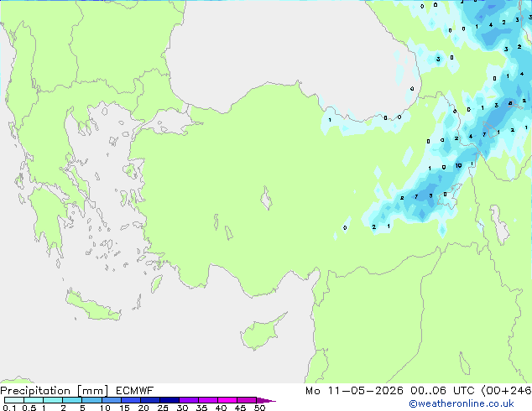Click the '10' precipitation value on the map
Viewport: 532px width, 411px height.
coord(458,166)
